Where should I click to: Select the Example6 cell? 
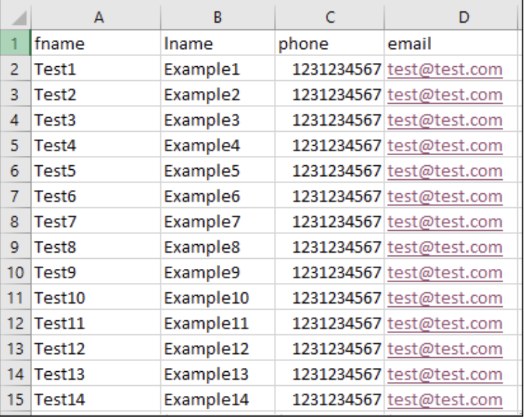click(x=218, y=196)
